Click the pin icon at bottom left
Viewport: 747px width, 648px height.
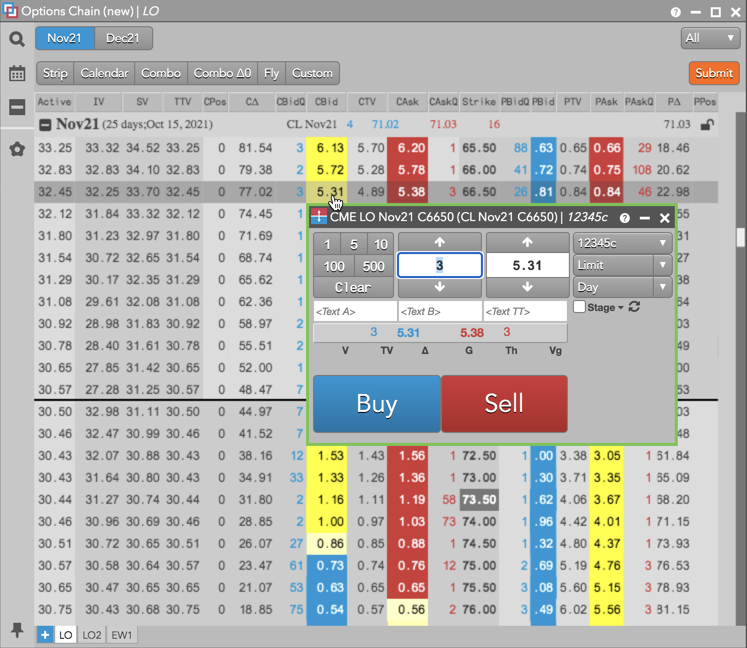tap(17, 630)
